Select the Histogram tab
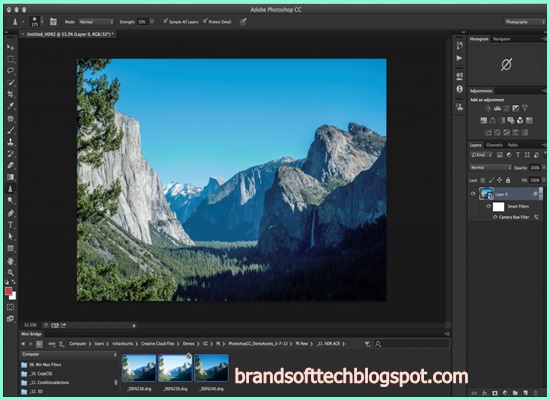550x400 pixels. click(x=479, y=39)
